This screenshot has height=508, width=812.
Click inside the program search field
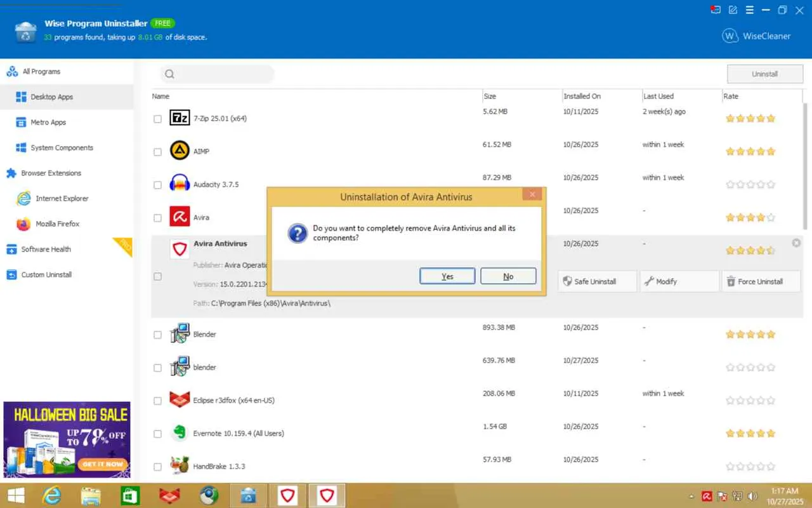pos(217,74)
